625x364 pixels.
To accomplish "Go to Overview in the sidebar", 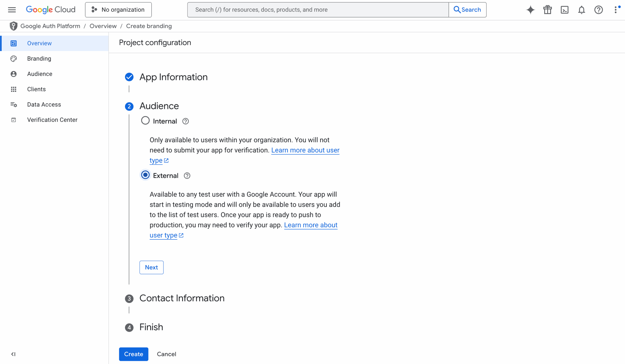I will tap(54, 43).
